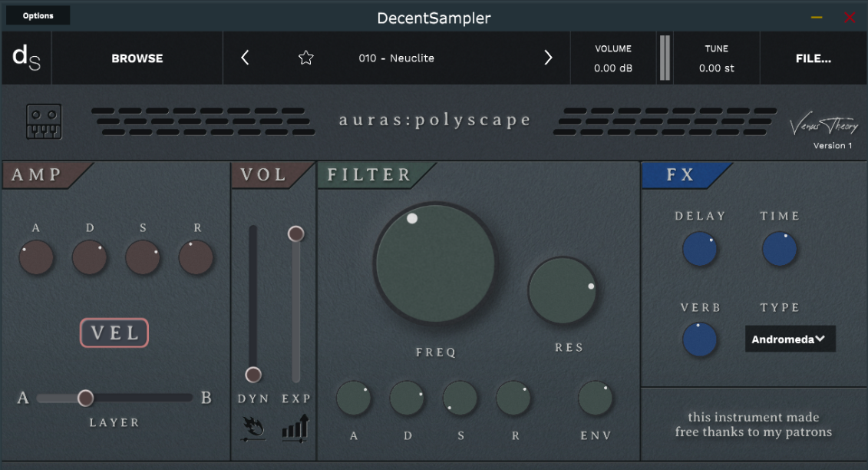Click the filter RES knob
868x470 pixels.
click(563, 290)
